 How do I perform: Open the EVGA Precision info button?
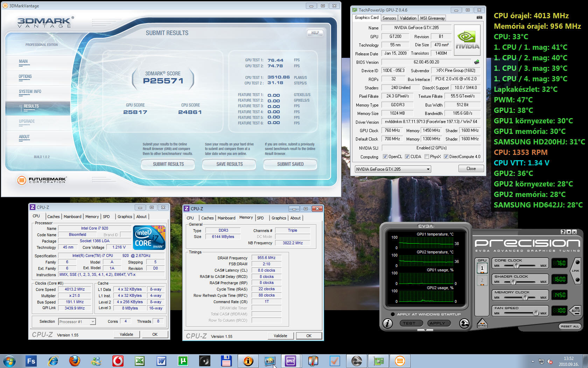387,323
